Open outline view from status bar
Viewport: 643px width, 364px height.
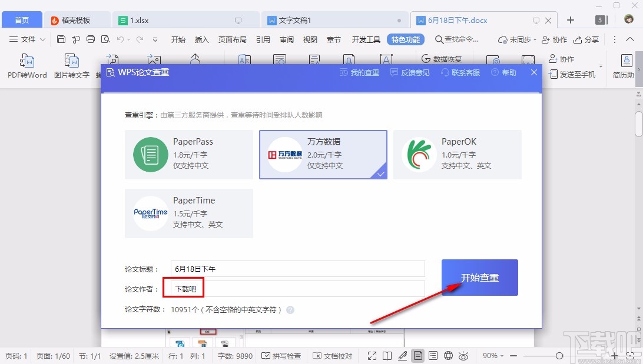[x=433, y=356]
